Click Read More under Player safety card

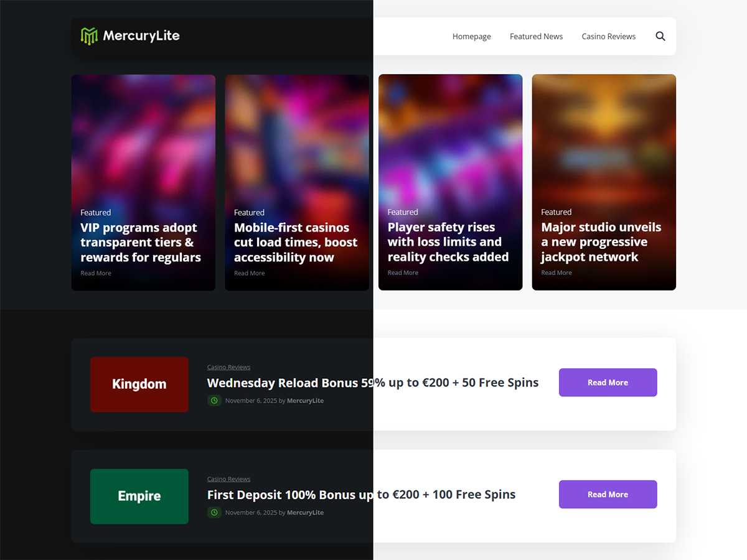tap(403, 273)
